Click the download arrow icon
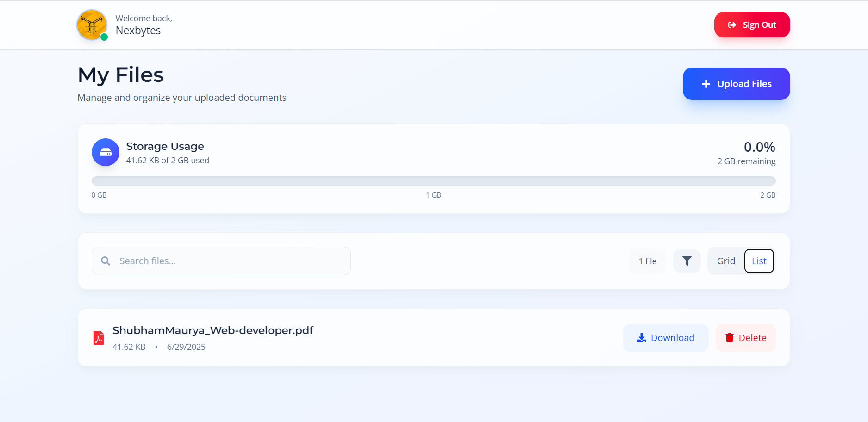 pos(641,338)
